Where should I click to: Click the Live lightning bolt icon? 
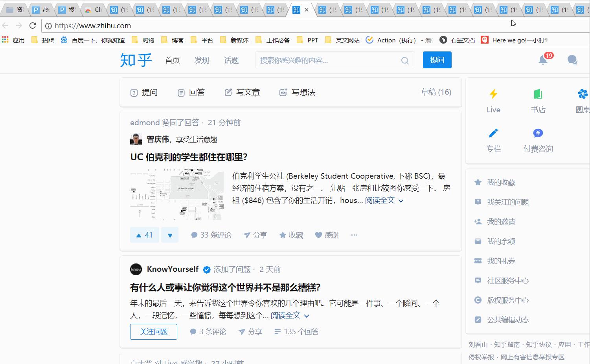(493, 94)
